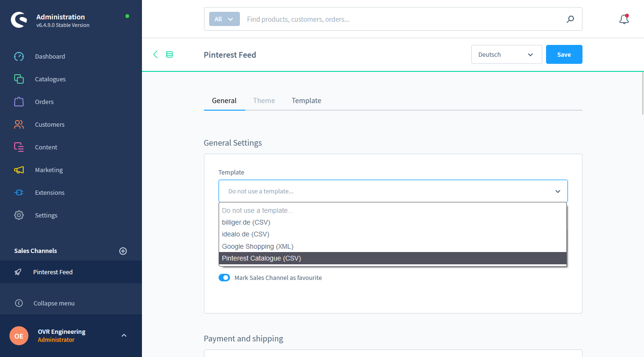
Task: Switch to the Theme tab
Action: click(x=264, y=101)
